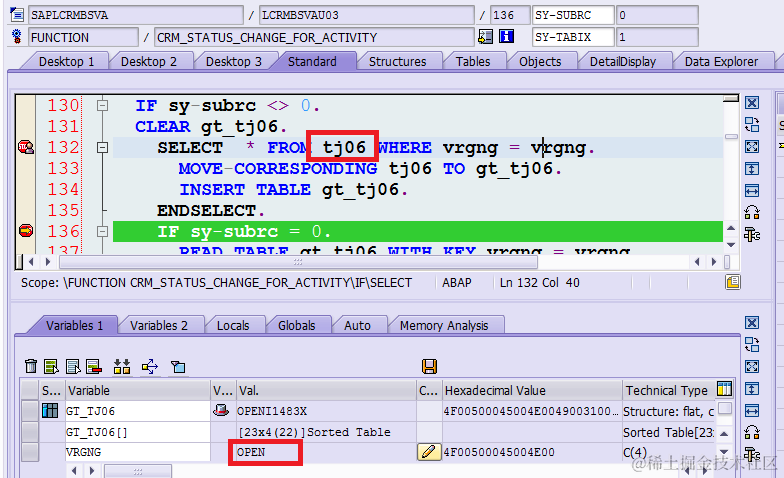Toggle the breakpoint marker on line 132
784x478 pixels.
point(26,147)
